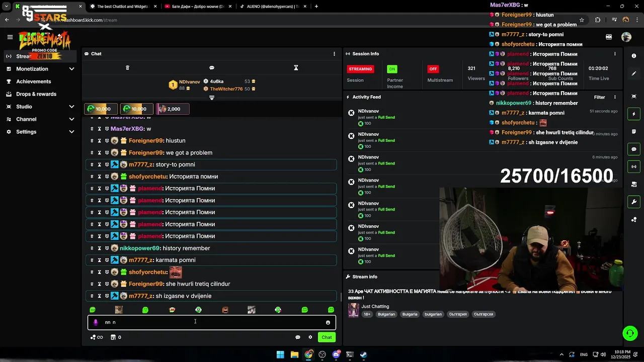The height and width of the screenshot is (362, 644).
Task: Click the speech bubble icon beside chat gear
Action: [x=298, y=337]
